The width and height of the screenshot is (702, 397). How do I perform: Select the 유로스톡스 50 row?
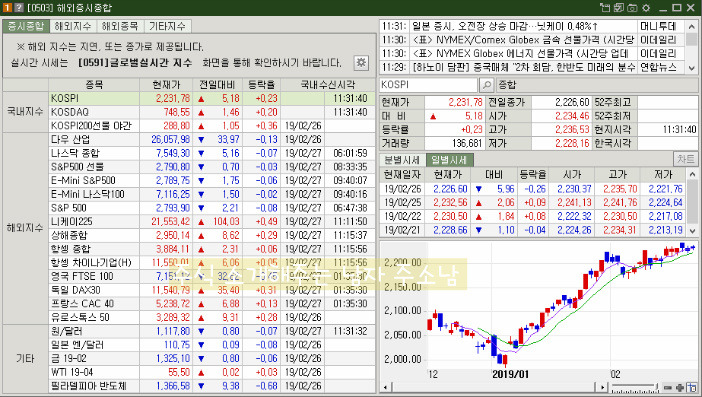(x=212, y=317)
